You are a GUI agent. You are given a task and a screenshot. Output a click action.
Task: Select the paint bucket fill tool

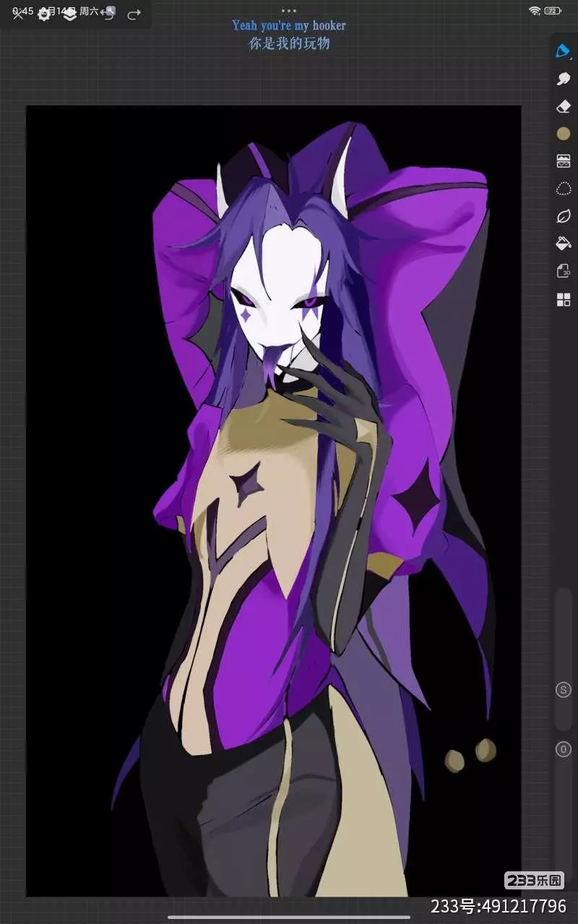(x=564, y=243)
